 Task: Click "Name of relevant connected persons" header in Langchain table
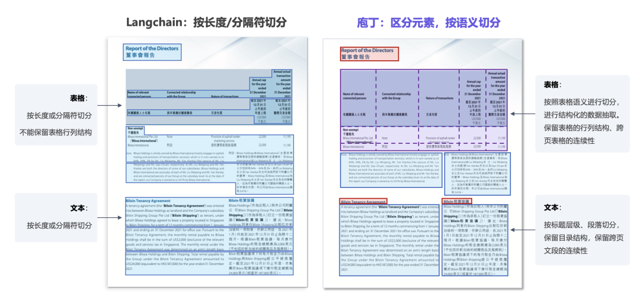coord(140,94)
